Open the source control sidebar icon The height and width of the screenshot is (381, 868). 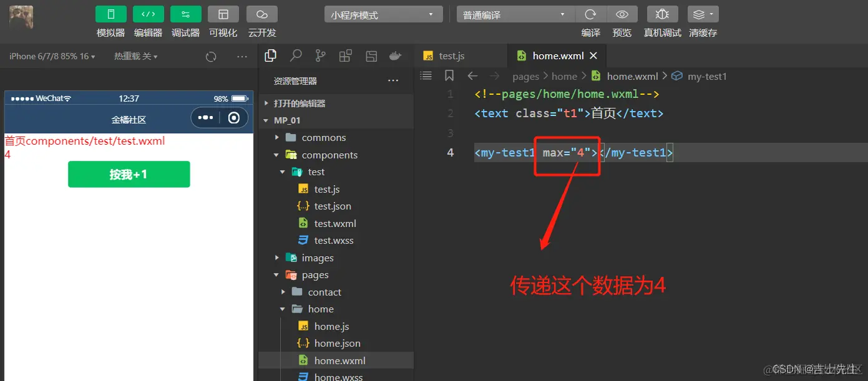coord(320,55)
